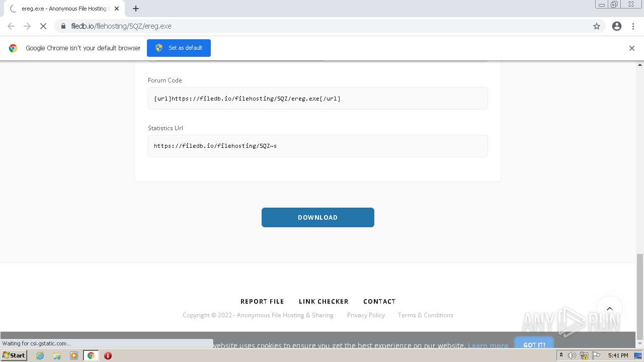644x362 pixels.
Task: Click the address bar URL
Action: click(121, 26)
